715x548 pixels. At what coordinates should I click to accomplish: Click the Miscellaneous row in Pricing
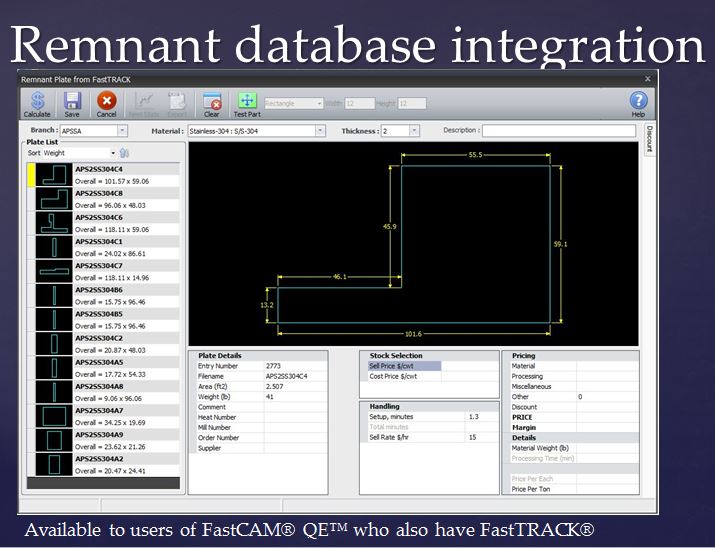(x=574, y=386)
